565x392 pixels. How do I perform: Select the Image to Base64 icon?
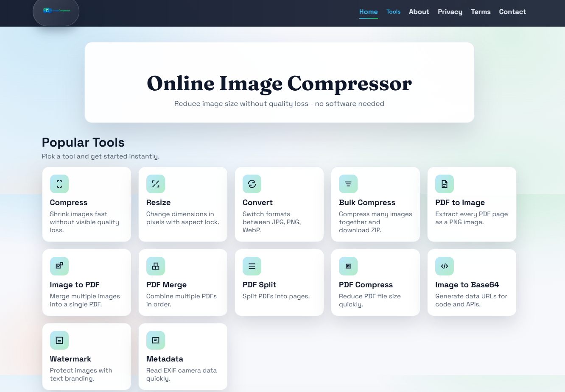(x=445, y=266)
